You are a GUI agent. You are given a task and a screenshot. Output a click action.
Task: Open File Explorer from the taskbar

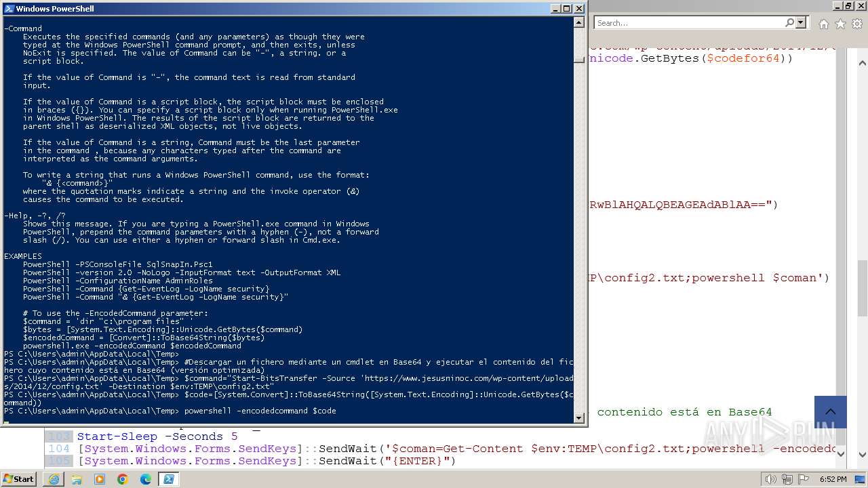pos(77,479)
